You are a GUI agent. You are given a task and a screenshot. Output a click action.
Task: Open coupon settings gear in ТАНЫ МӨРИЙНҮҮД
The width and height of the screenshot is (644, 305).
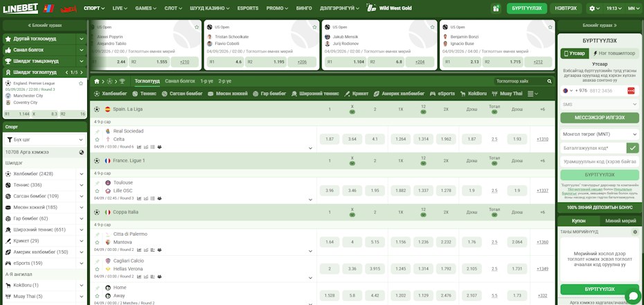pos(635,232)
